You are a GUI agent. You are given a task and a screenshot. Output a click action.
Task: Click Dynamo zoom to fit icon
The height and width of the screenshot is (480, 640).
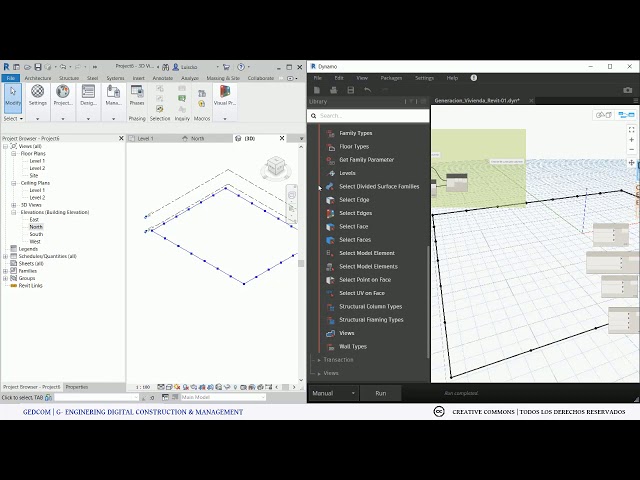pos(631,129)
